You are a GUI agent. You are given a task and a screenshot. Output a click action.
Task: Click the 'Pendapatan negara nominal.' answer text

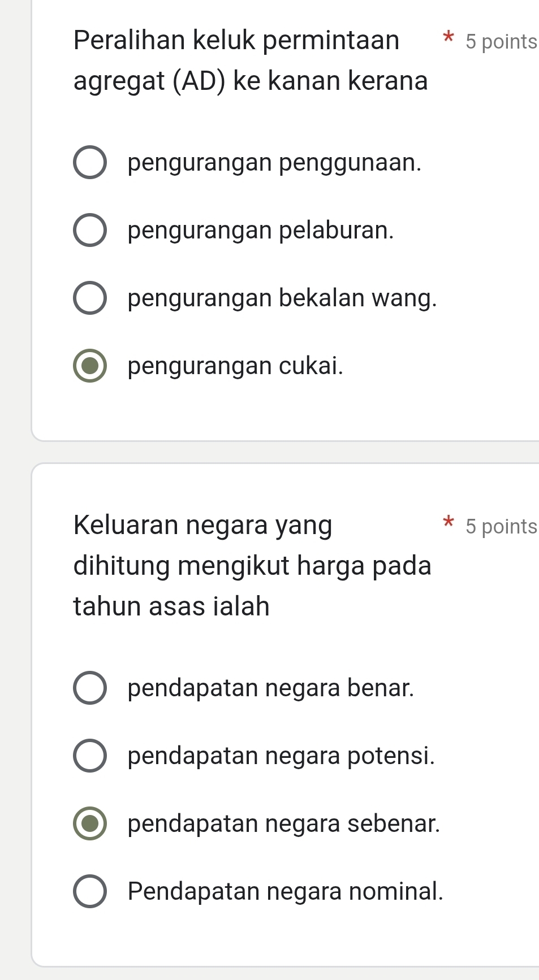click(x=286, y=891)
